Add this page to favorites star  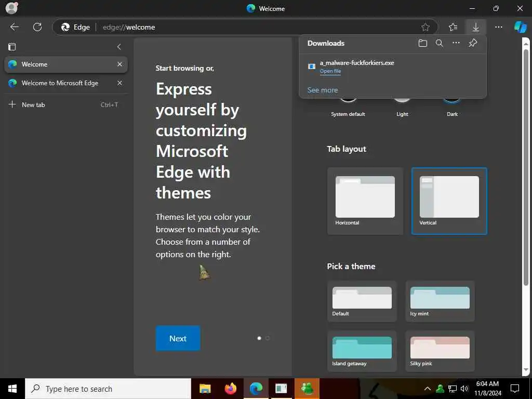point(425,27)
